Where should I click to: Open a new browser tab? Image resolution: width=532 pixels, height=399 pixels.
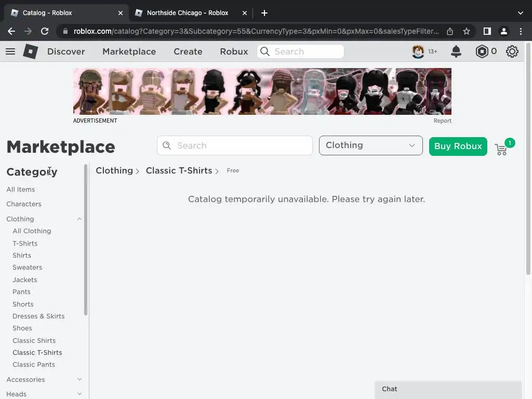(x=264, y=13)
